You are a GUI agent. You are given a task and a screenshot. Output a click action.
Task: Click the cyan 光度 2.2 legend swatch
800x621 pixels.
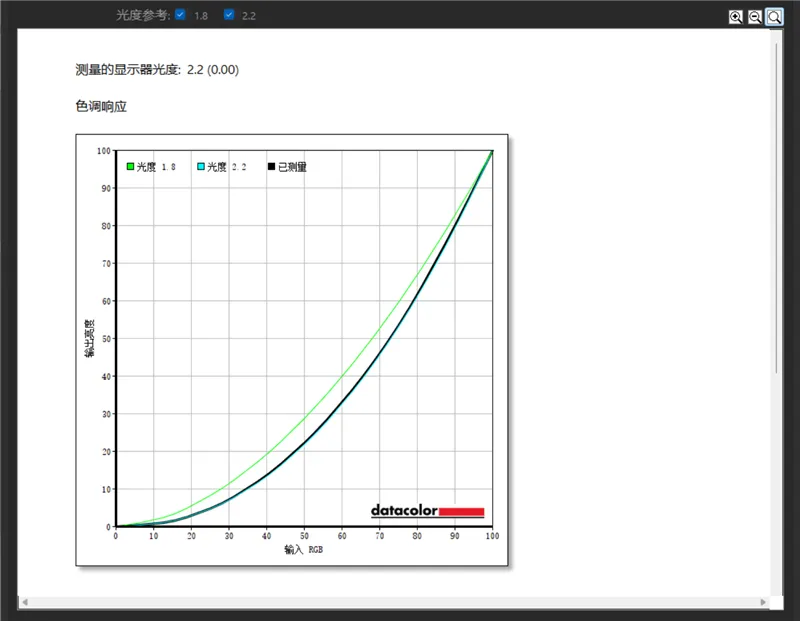[x=201, y=167]
